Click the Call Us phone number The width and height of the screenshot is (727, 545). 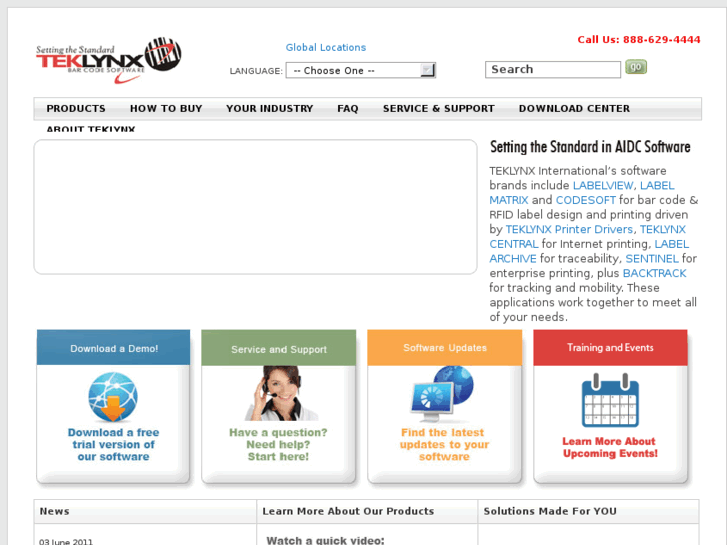tap(639, 40)
